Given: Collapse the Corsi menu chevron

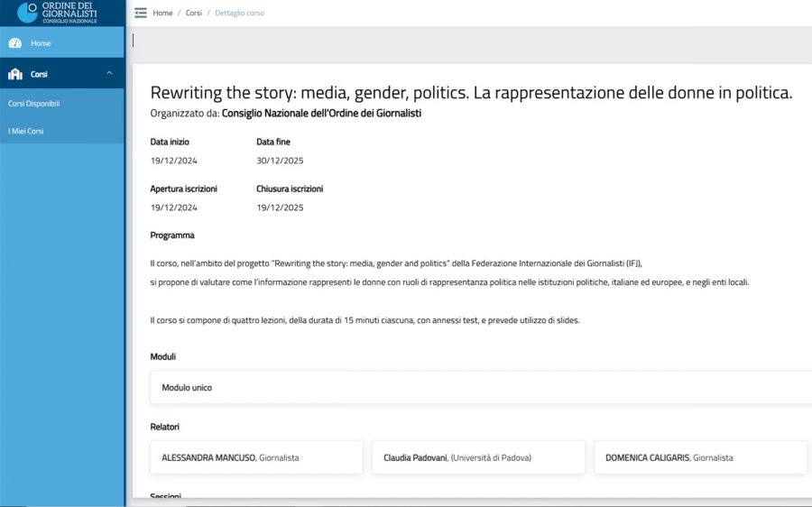Looking at the screenshot, I should 109,73.
